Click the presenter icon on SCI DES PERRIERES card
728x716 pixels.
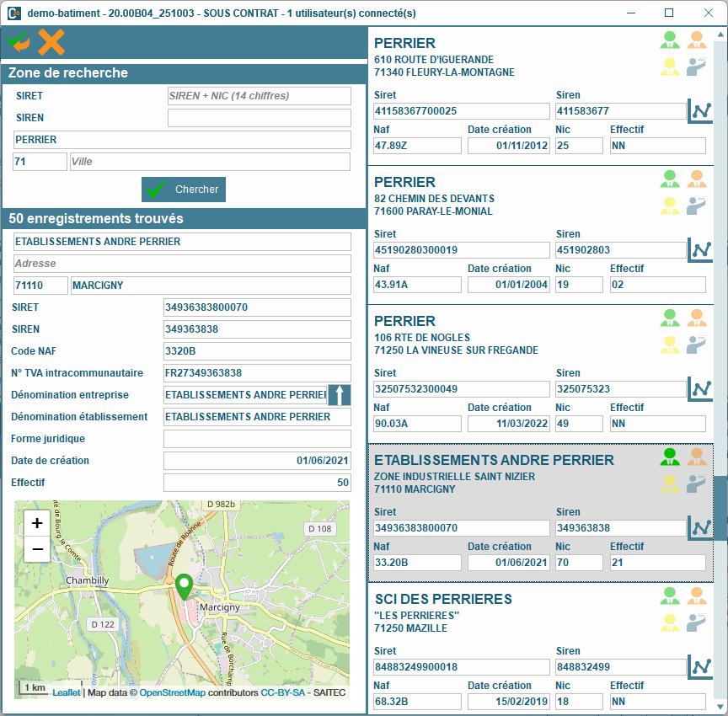[696, 622]
